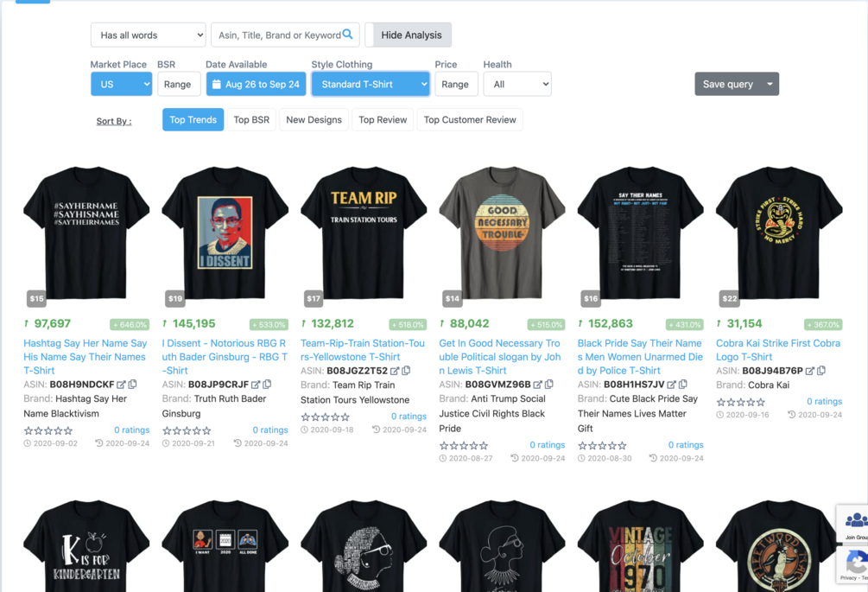
Task: Click the Join Group people icon
Action: coord(857,520)
